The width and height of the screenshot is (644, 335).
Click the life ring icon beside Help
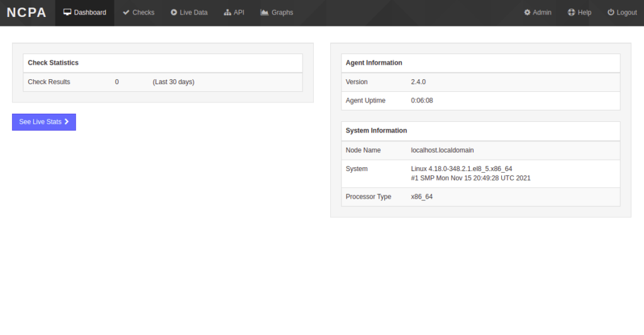pyautogui.click(x=571, y=13)
